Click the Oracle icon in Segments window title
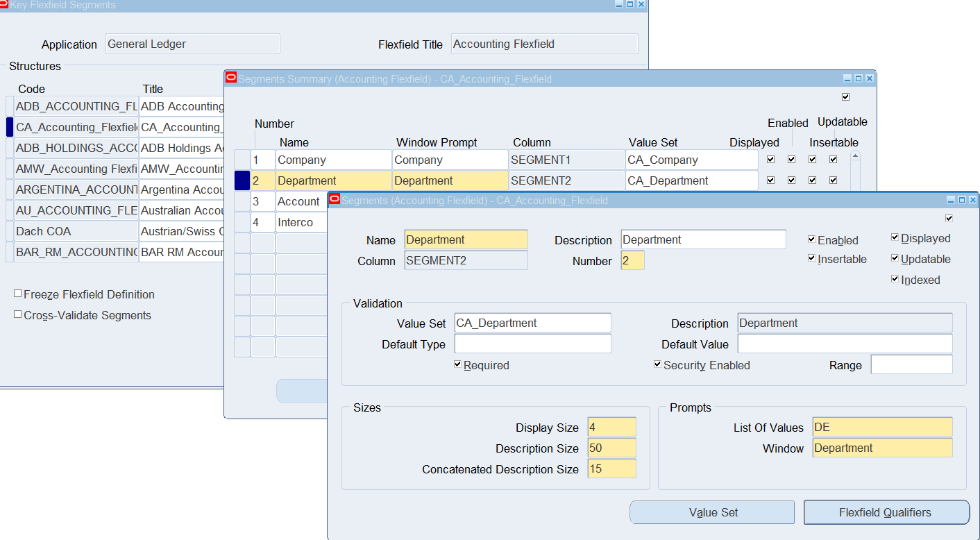 point(335,200)
